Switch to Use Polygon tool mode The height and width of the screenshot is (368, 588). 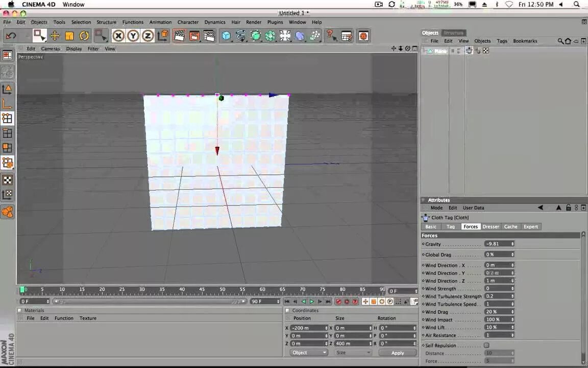7,148
